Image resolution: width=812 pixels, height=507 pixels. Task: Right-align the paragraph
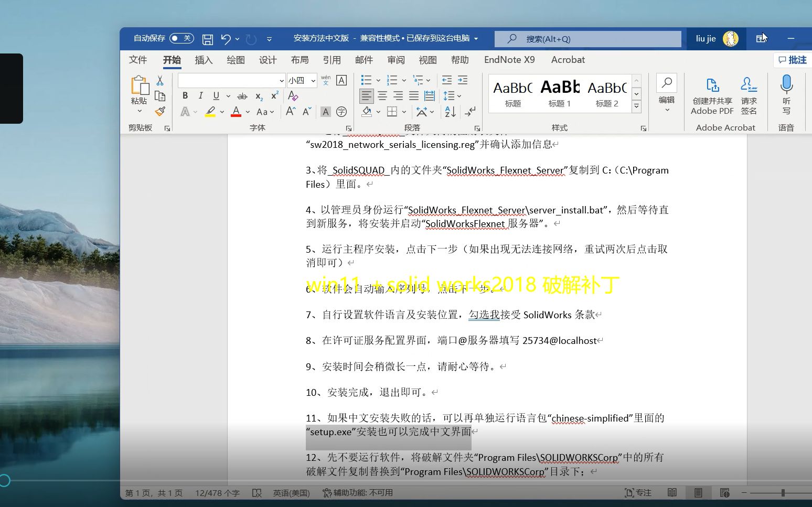coord(398,96)
